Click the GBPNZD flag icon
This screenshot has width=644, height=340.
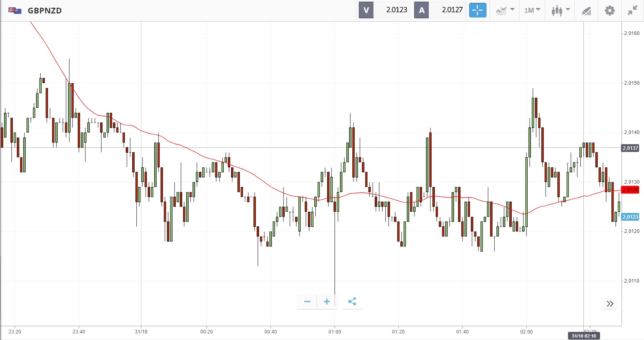click(15, 11)
